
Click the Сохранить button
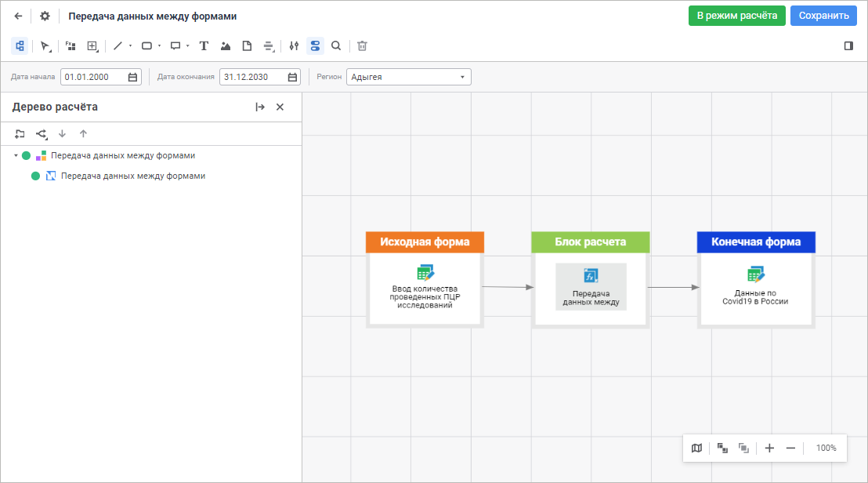[823, 16]
